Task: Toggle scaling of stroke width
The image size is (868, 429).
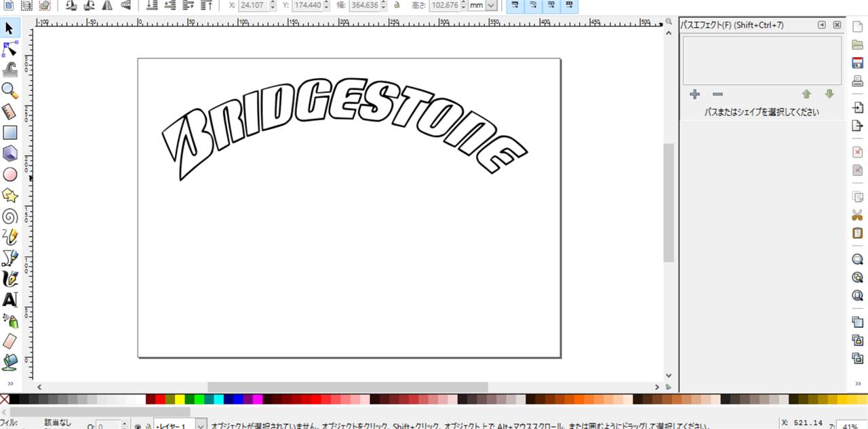Action: 515,6
